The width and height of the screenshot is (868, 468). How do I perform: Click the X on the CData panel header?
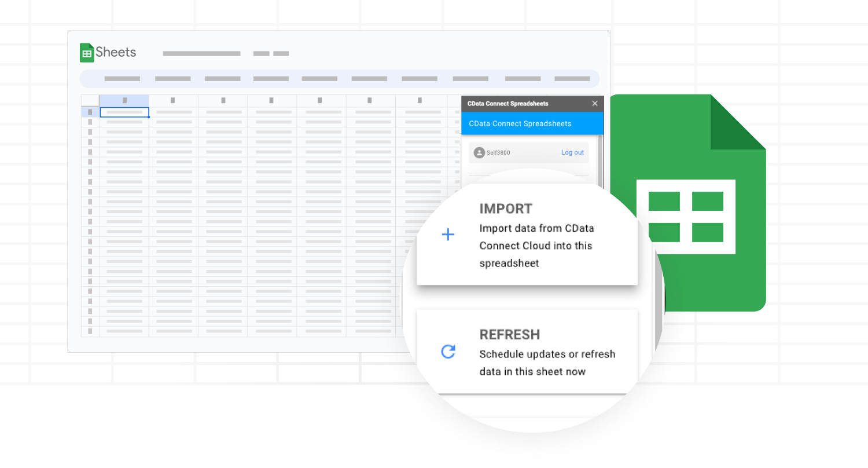point(595,103)
